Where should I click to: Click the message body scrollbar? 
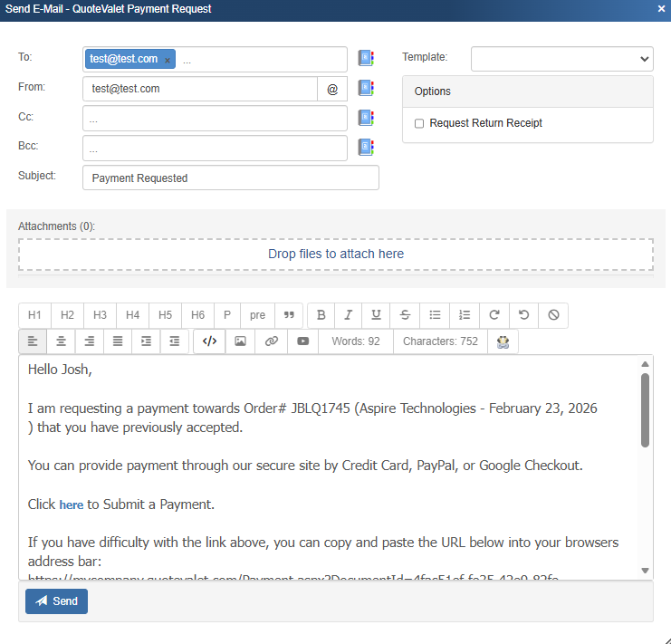(x=645, y=409)
